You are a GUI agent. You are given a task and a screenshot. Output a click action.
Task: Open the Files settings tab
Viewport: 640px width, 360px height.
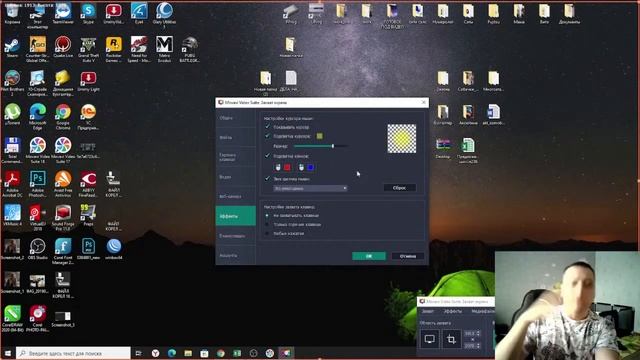236,138
